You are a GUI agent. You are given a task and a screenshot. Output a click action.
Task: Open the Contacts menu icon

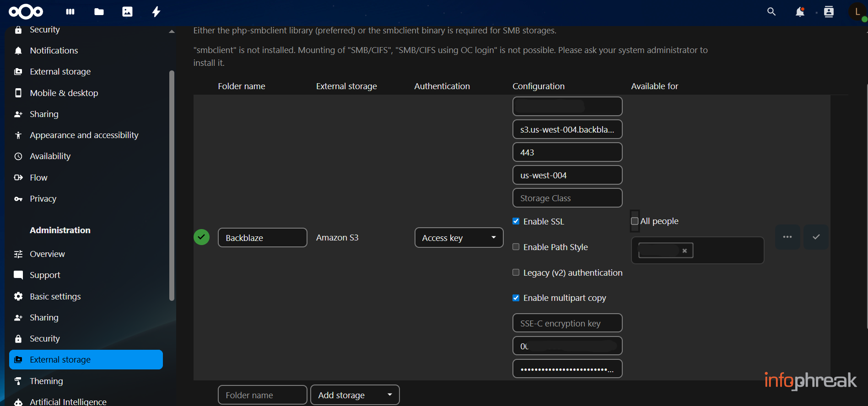click(829, 12)
